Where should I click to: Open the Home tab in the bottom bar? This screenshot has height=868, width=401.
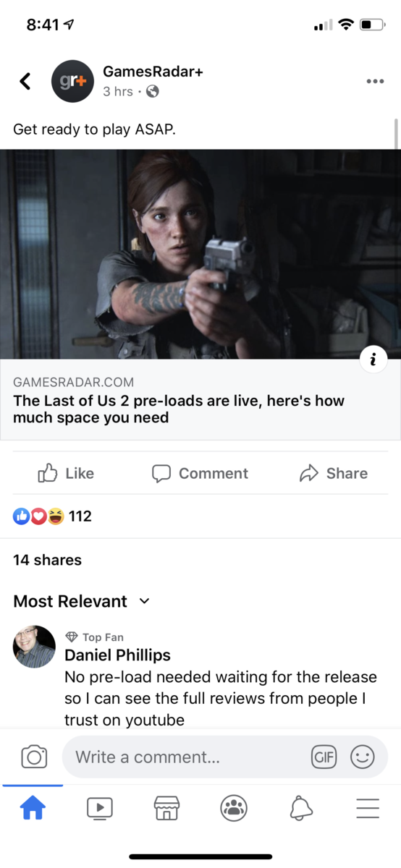coord(33,808)
